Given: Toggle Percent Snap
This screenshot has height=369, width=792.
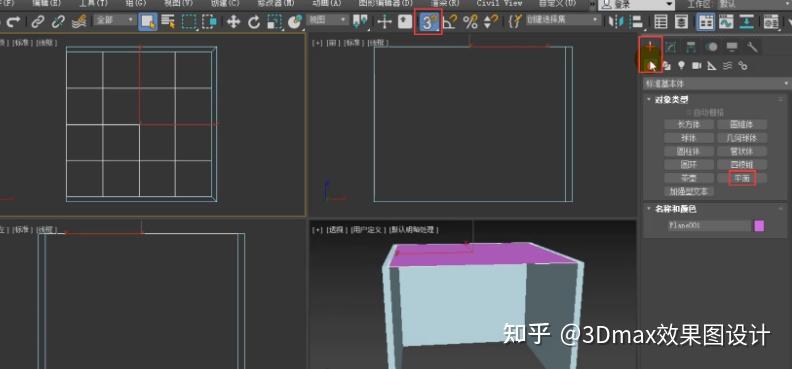Looking at the screenshot, I should point(470,22).
